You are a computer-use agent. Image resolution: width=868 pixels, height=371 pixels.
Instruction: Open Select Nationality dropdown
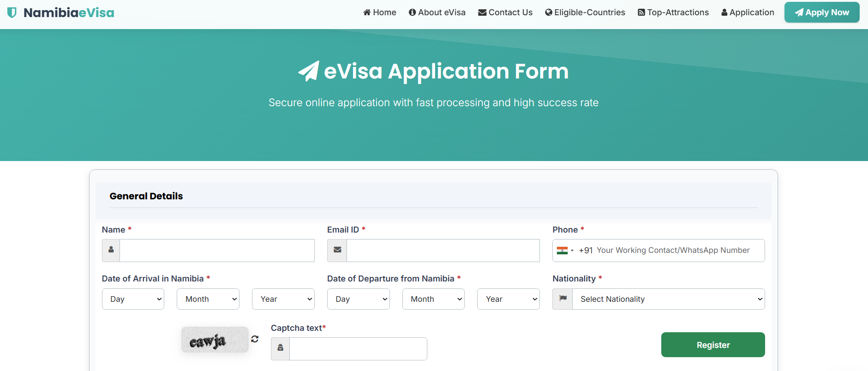[668, 299]
